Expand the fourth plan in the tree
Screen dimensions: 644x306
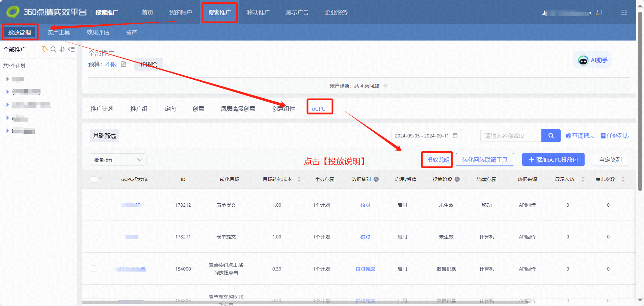click(x=7, y=118)
